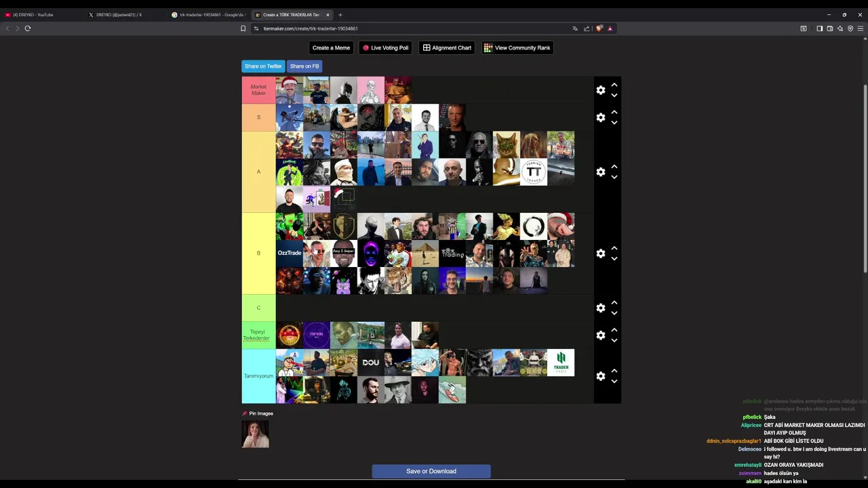The image size is (868, 488).
Task: Bookmark this page icon
Action: pyautogui.click(x=243, y=28)
